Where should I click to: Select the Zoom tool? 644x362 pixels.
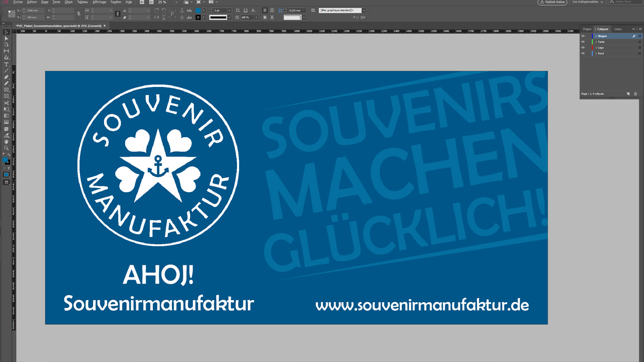tap(7, 148)
